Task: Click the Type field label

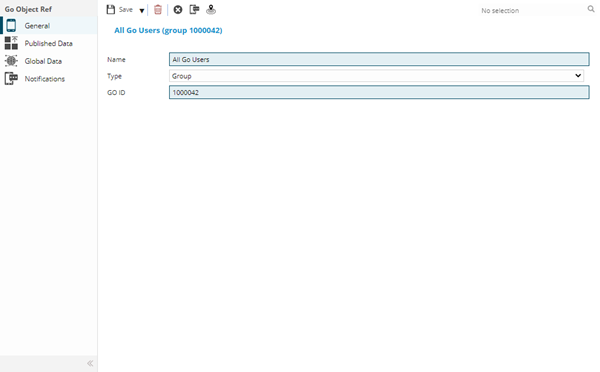Action: [x=114, y=76]
